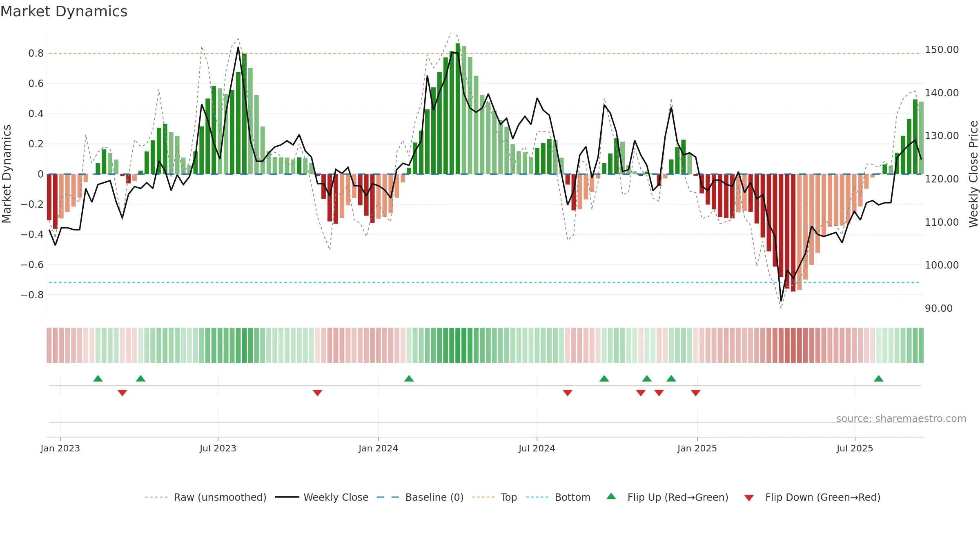Toggle the Flip Down (Green→Red) legend label
The width and height of the screenshot is (980, 551).
823,497
